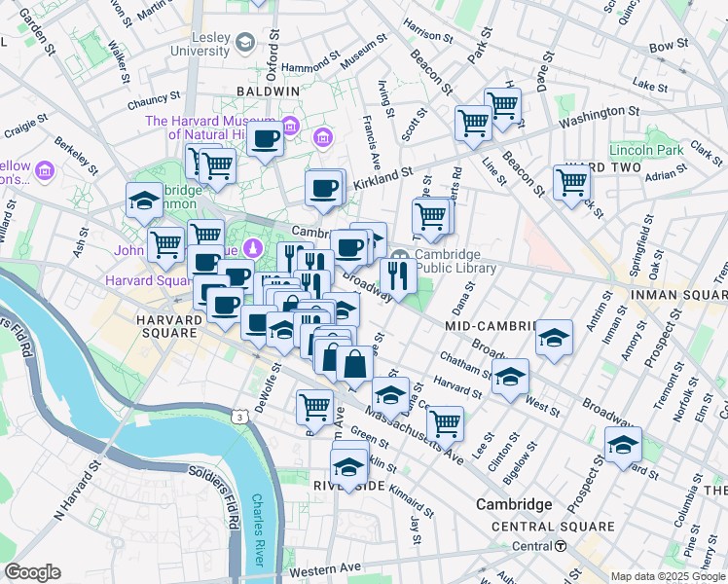Click the Central station T icon

561,546
